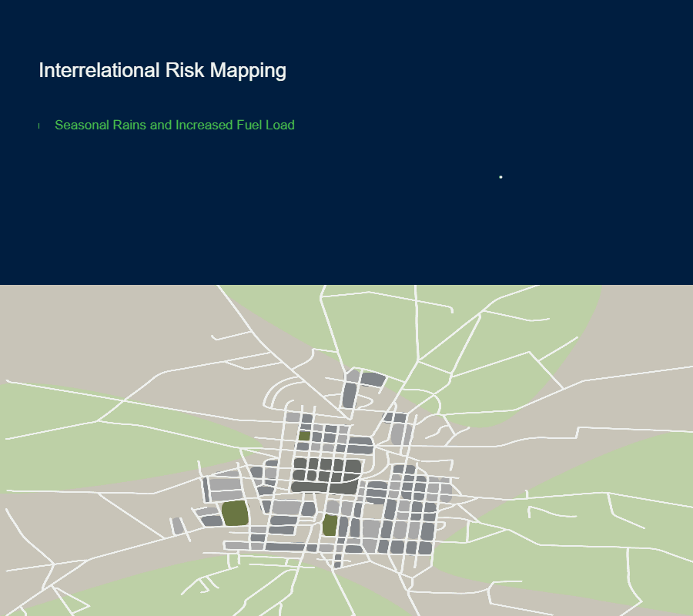Viewport: 693px width, 616px height.
Task: Pick the small olive square in the north grid
Action: pos(304,436)
